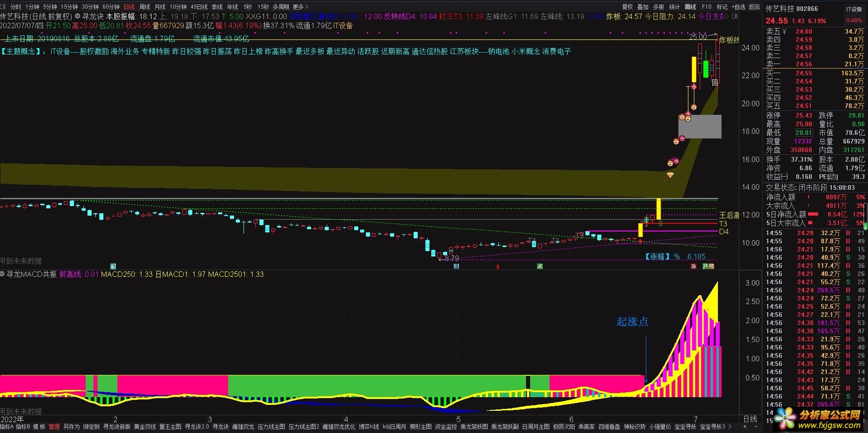Click the IT设备 sector tag
Viewport: 868px width, 433px height.
(854, 9)
